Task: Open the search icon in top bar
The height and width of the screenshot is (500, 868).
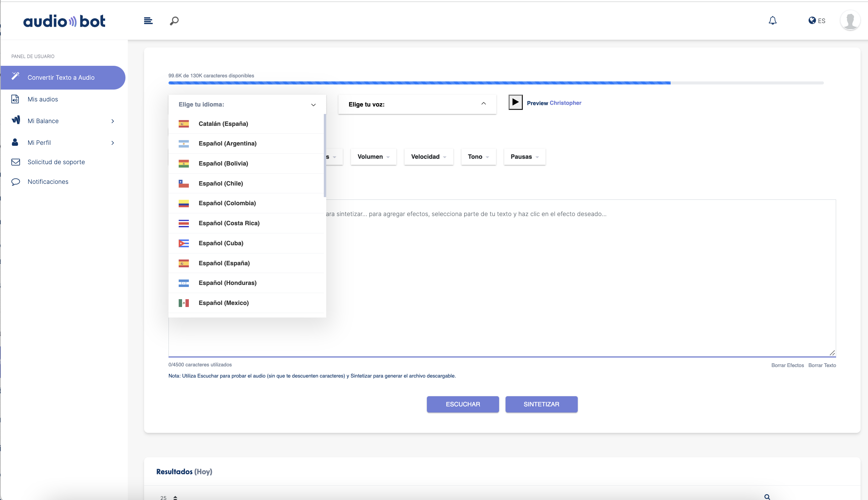Action: point(174,21)
